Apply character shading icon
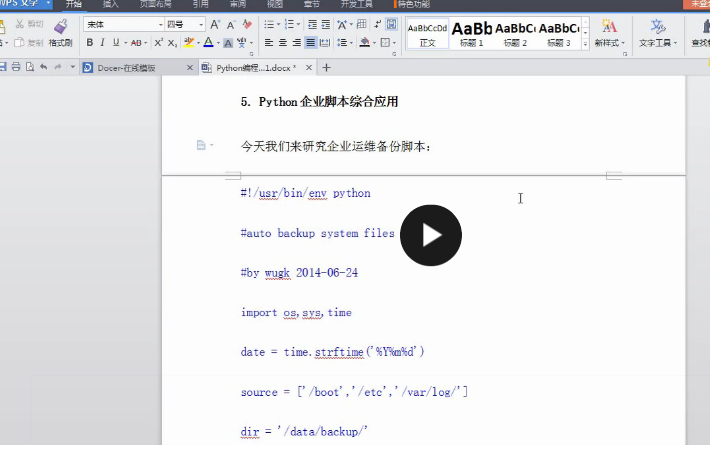This screenshot has width=710, height=468. (x=228, y=43)
